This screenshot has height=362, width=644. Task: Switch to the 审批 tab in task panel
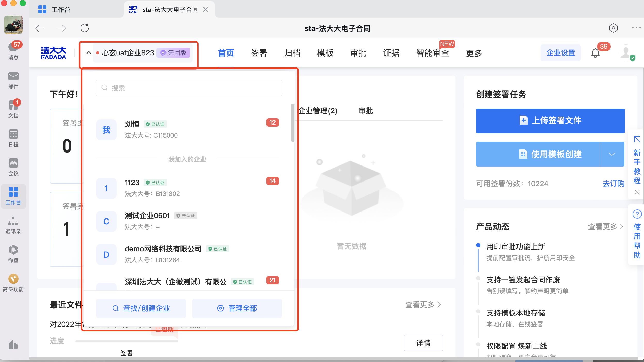[x=366, y=111]
